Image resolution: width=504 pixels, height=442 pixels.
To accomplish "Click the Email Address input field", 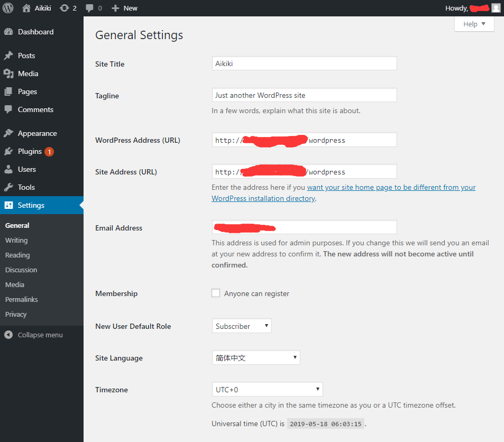I will (304, 227).
